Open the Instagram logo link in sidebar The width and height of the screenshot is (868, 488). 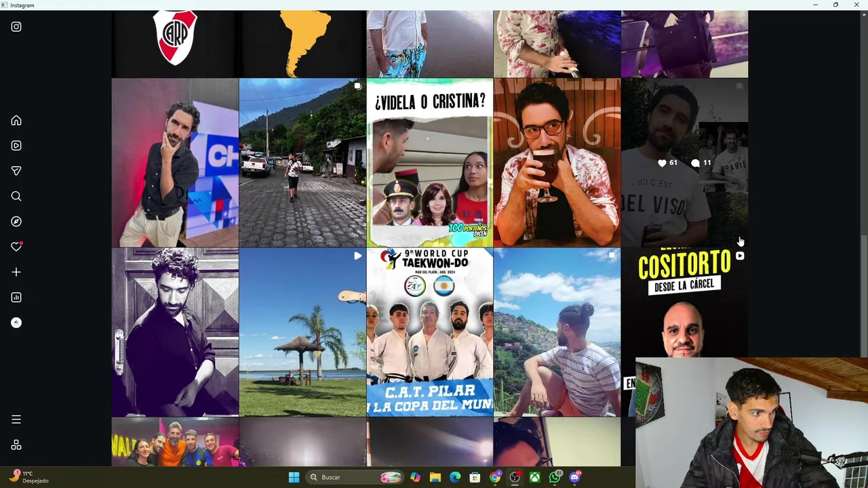pos(16,27)
